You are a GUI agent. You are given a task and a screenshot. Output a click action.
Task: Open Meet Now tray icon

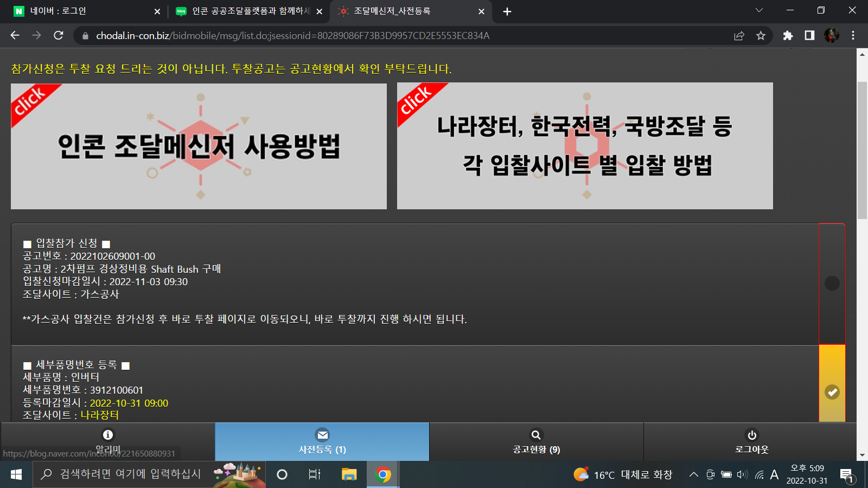click(710, 474)
